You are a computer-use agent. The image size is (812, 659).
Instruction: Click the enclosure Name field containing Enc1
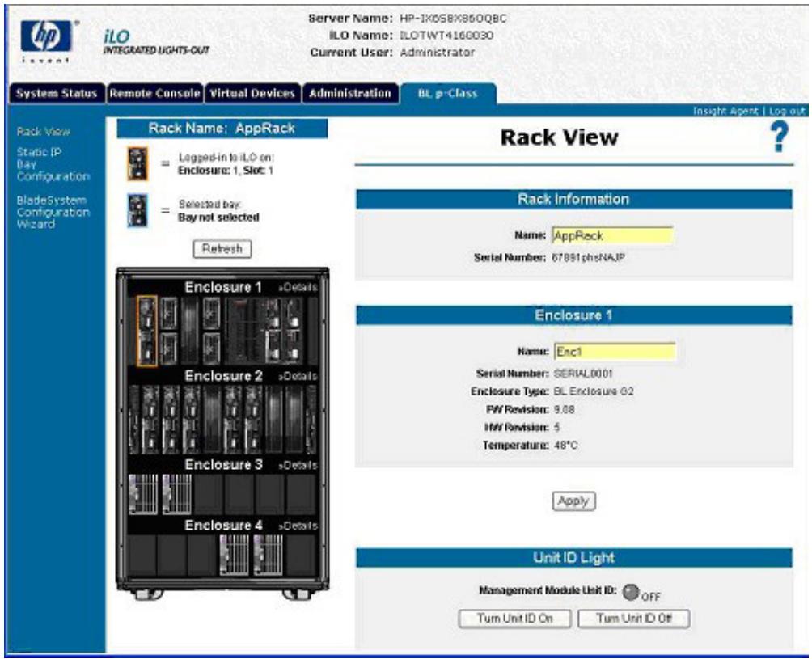click(x=615, y=352)
